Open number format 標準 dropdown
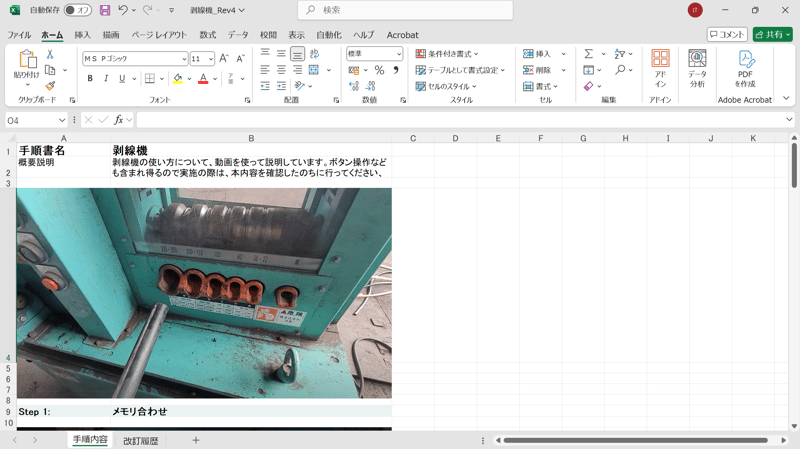The width and height of the screenshot is (800, 449). (x=398, y=54)
